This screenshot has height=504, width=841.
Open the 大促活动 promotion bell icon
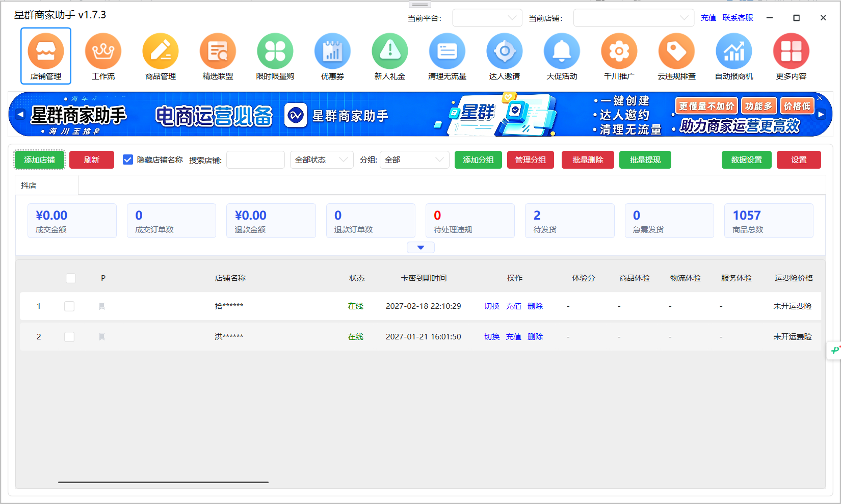[x=562, y=56]
